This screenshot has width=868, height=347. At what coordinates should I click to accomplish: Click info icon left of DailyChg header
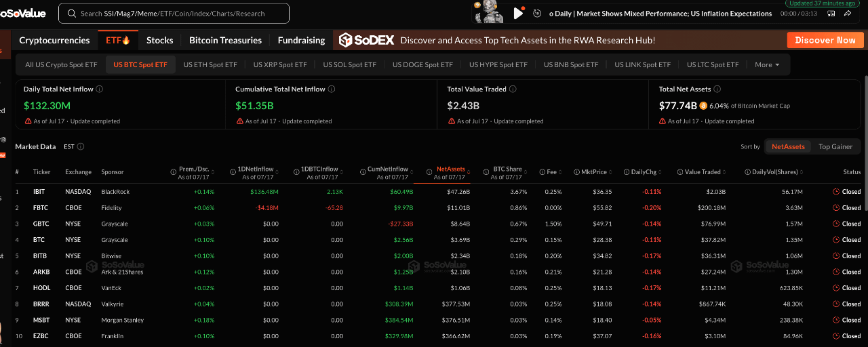pos(626,172)
